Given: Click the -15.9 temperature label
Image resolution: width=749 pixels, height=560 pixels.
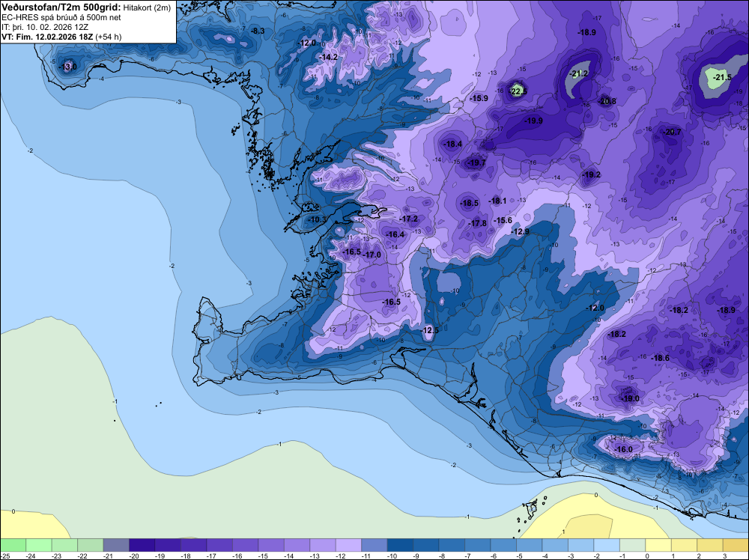Looking at the screenshot, I should click(x=479, y=98).
